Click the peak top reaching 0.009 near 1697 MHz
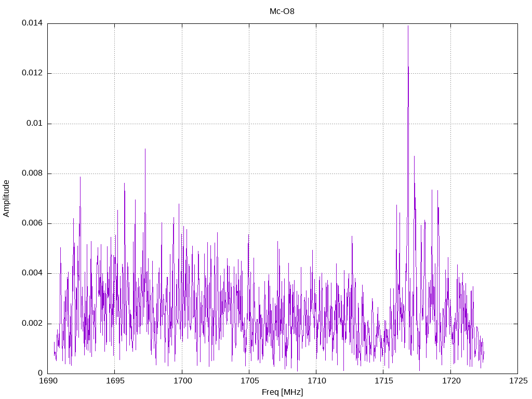Screen dimensions: 532x399 (145, 149)
